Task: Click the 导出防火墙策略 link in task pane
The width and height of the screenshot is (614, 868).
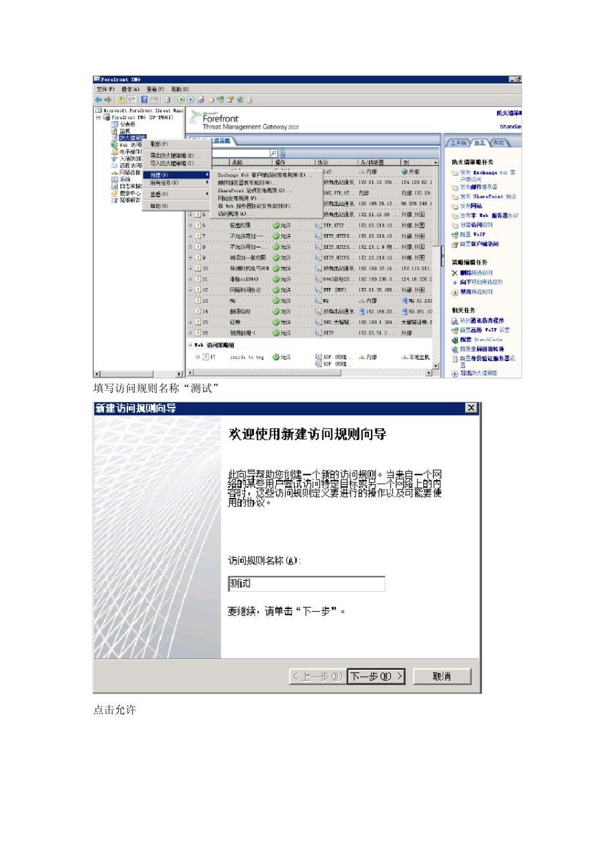Action: pyautogui.click(x=478, y=373)
